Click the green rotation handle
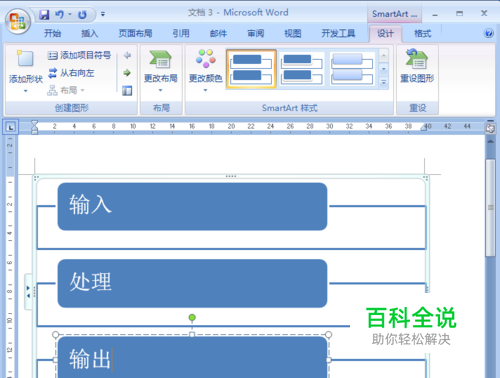The width and height of the screenshot is (500, 378). click(192, 317)
